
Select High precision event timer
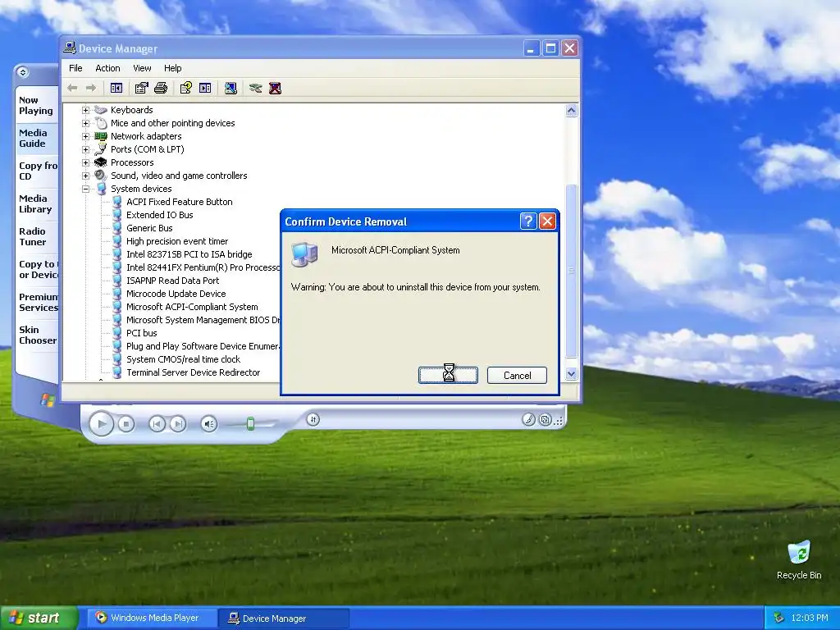point(177,241)
